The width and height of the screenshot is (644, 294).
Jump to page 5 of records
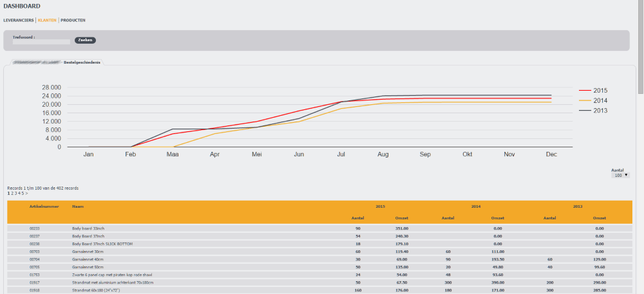(x=23, y=193)
